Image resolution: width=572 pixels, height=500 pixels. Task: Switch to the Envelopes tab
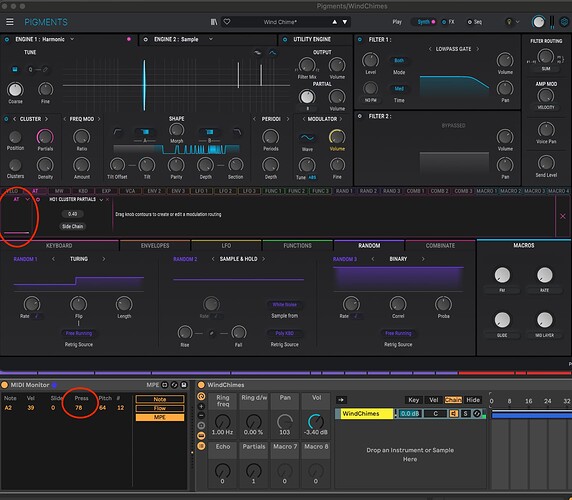tap(155, 245)
